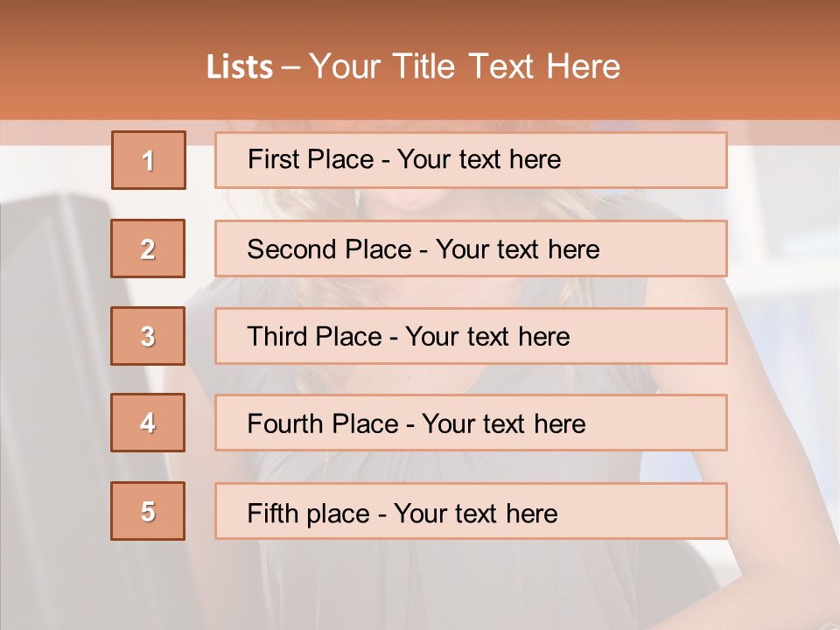This screenshot has width=840, height=630.
Task: Click the words 'First Place' in row one
Action: pos(311,159)
